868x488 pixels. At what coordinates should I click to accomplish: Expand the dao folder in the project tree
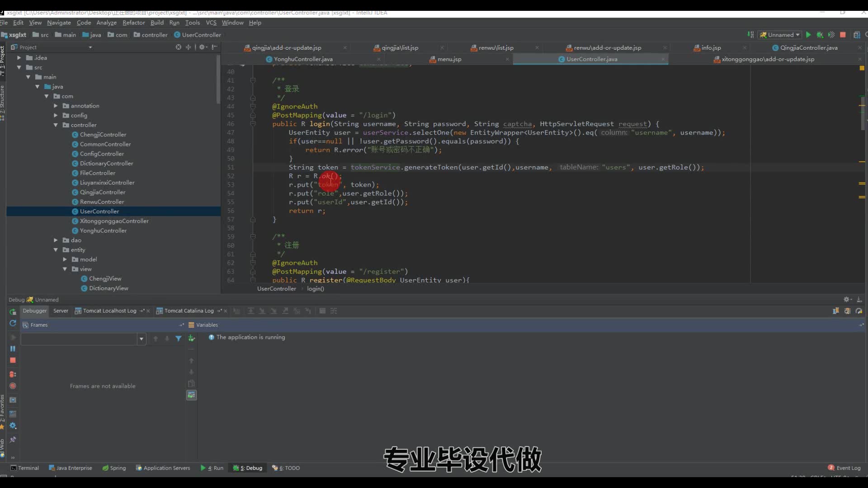pos(56,240)
